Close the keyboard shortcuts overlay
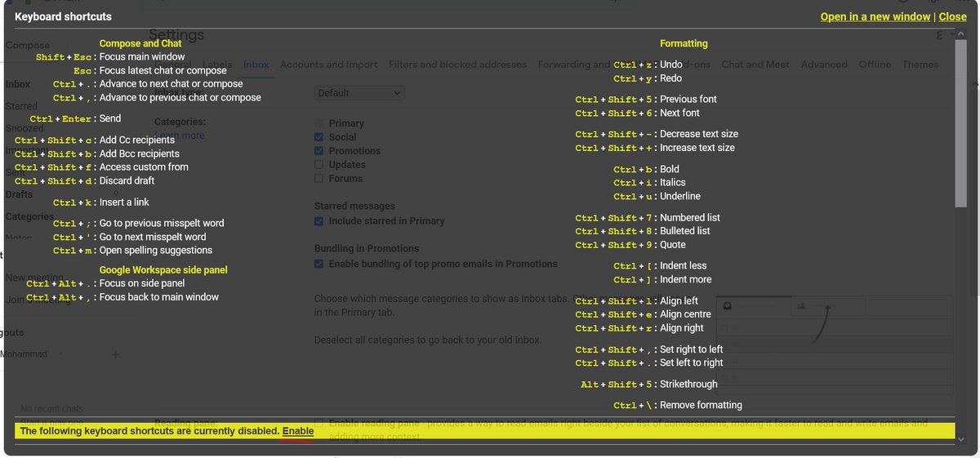The height and width of the screenshot is (458, 980). click(952, 16)
